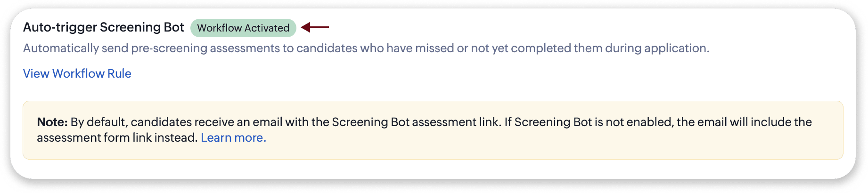
Task: Click the description text about pre-screening assessments
Action: (x=366, y=48)
